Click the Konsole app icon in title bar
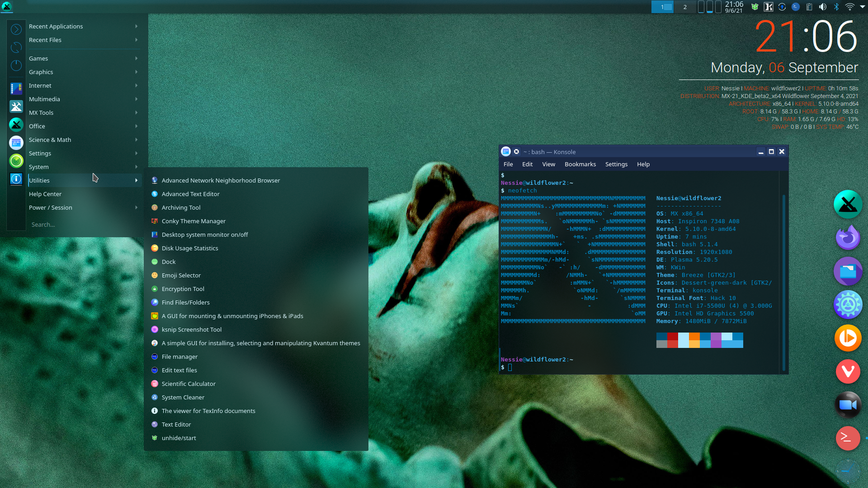The height and width of the screenshot is (488, 868). (x=506, y=152)
